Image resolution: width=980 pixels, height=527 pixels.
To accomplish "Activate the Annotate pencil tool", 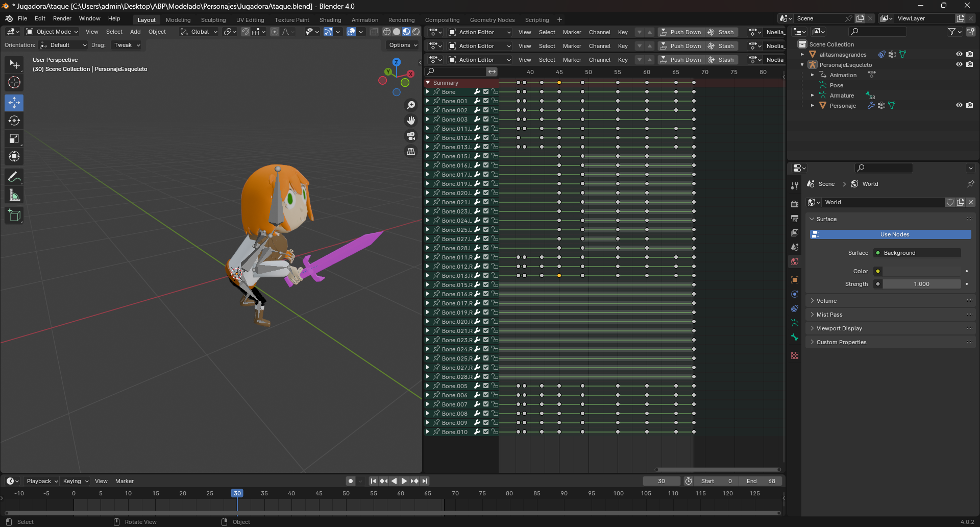I will click(x=14, y=177).
